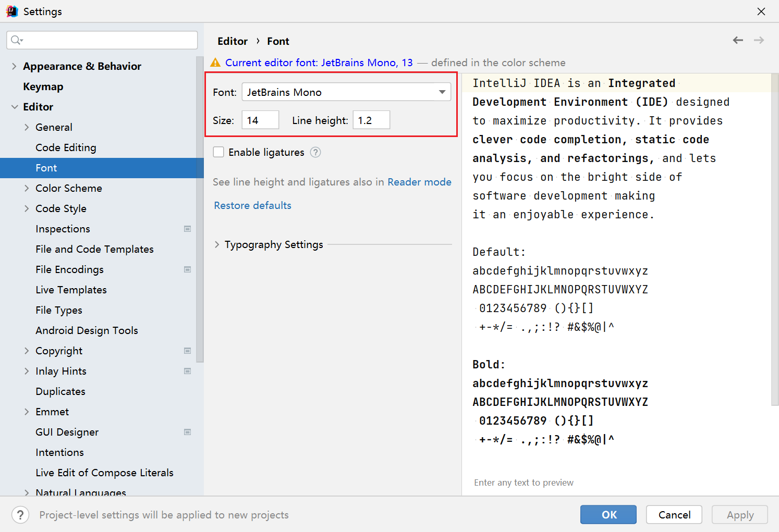Image resolution: width=779 pixels, height=532 pixels.
Task: Close the Settings dialog window
Action: tap(761, 11)
